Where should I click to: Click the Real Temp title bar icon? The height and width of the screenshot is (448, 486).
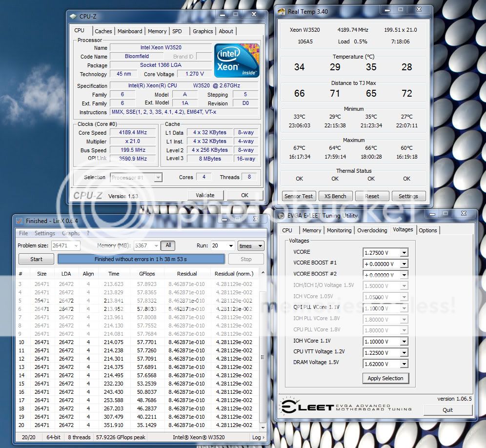pos(281,12)
